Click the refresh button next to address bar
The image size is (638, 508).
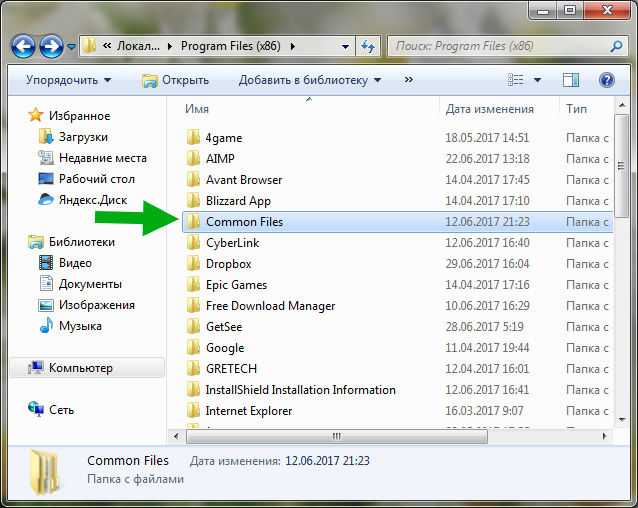pyautogui.click(x=368, y=46)
